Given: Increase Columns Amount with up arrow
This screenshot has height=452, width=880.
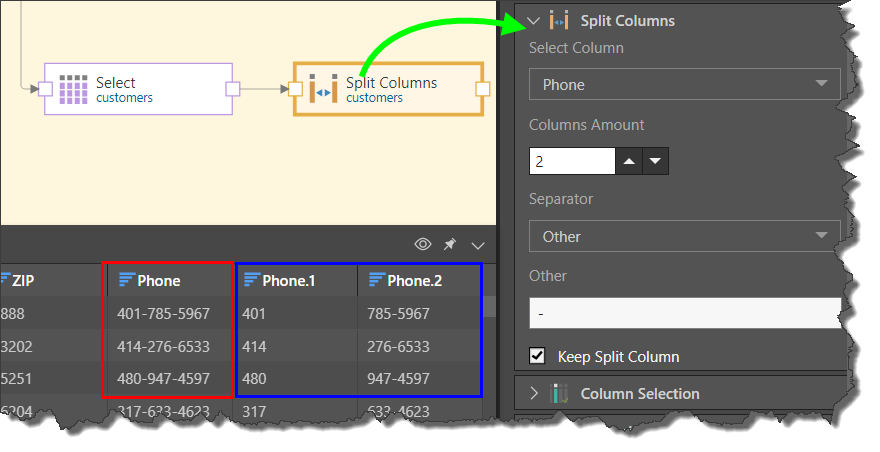Looking at the screenshot, I should coord(630,161).
